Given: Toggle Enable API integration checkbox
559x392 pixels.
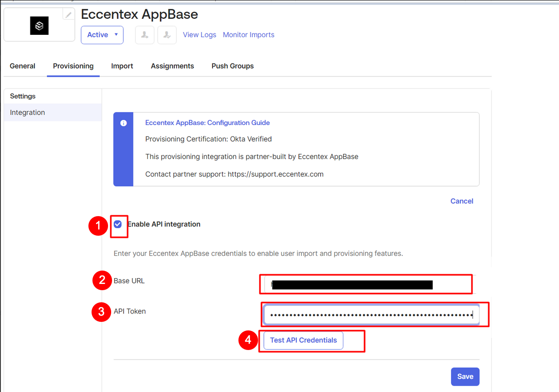Looking at the screenshot, I should [118, 224].
